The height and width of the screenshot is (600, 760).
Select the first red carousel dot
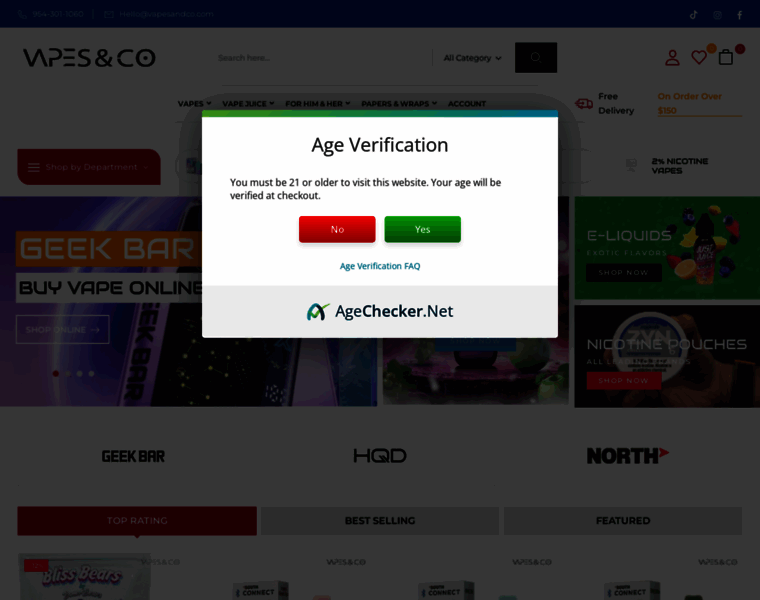pos(56,374)
